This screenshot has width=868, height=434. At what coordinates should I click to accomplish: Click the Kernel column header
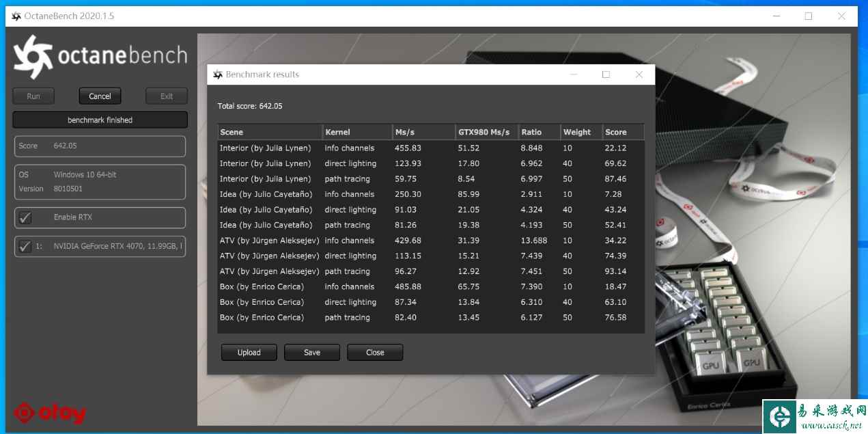pyautogui.click(x=357, y=132)
